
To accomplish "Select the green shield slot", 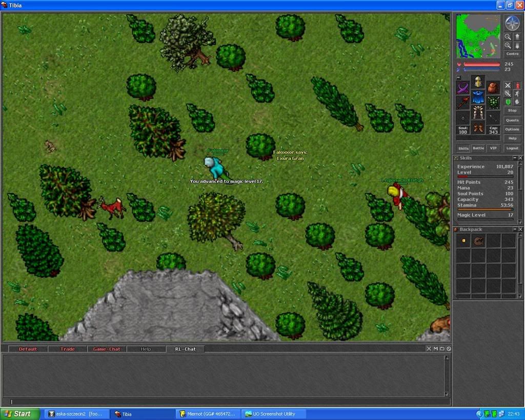I will tap(494, 103).
